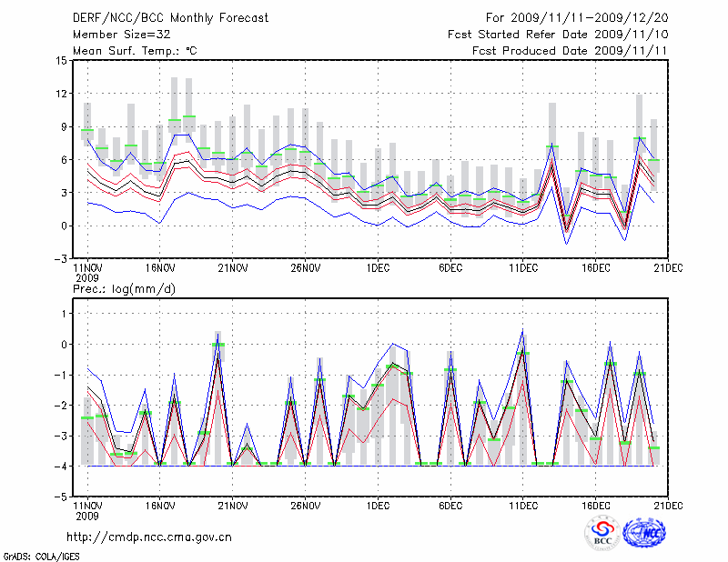Click 1DEC date label under temperature chart
This screenshot has height=562, width=728.
(x=378, y=269)
